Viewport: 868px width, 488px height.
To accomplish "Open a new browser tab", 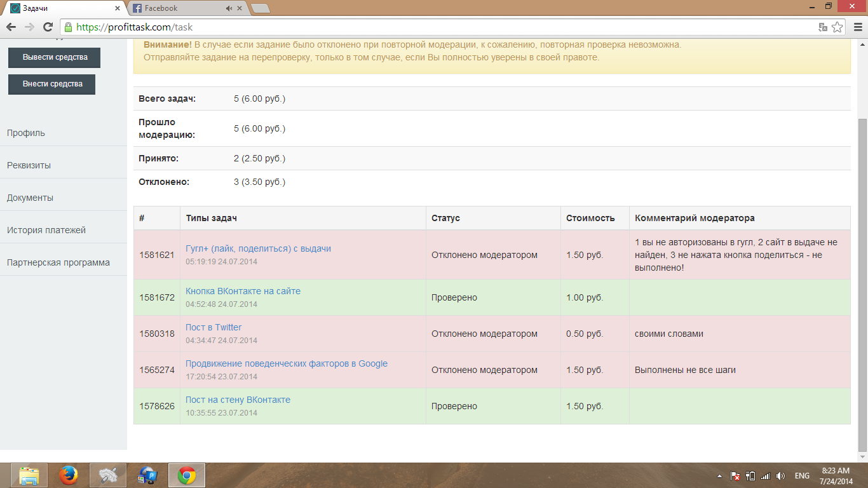I will [261, 8].
